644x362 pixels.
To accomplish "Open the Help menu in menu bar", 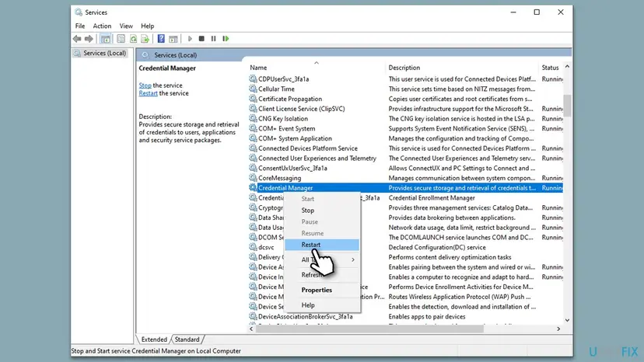I will coord(148,26).
